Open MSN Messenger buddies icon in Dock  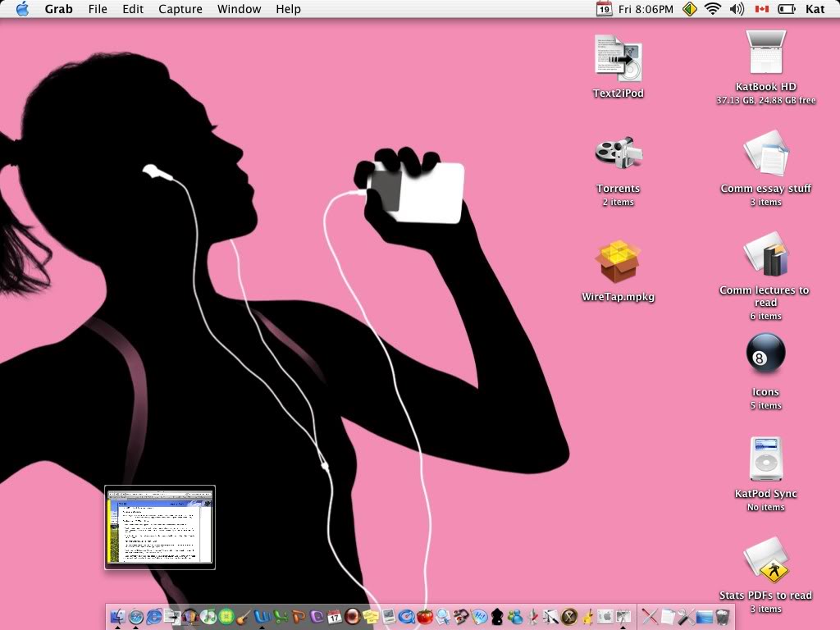[x=515, y=617]
